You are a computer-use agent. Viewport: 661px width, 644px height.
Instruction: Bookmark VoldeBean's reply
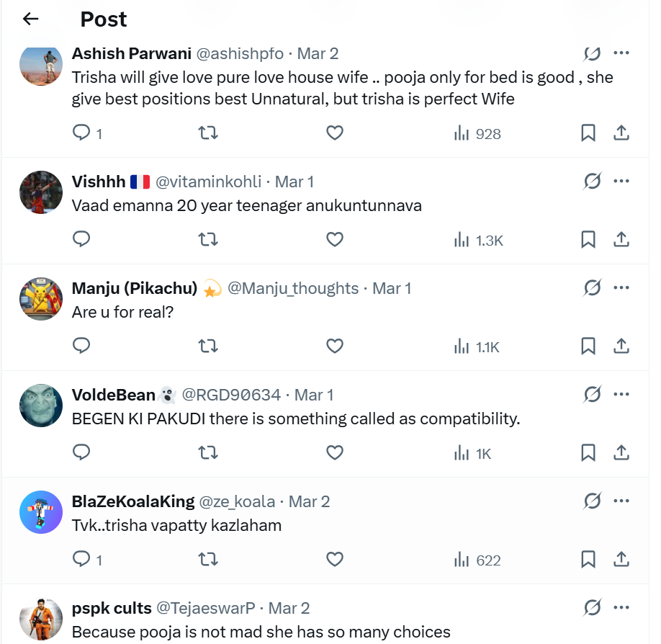coord(588,453)
